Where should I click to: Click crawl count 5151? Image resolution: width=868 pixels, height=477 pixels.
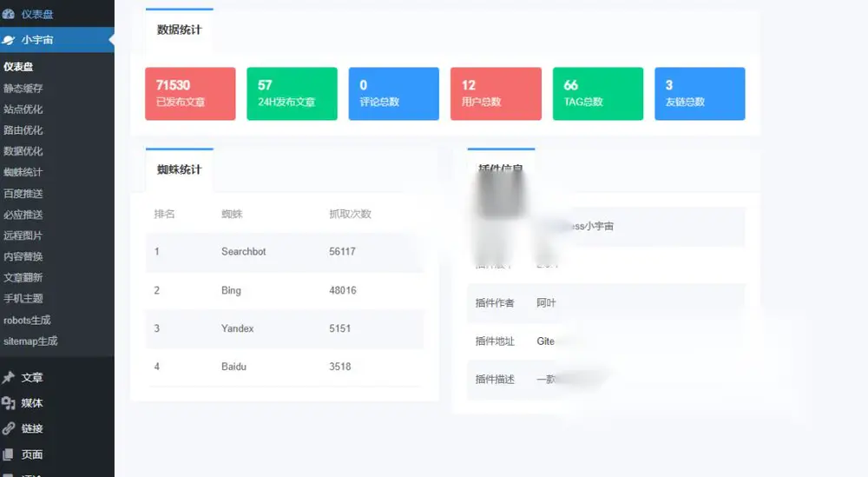coord(340,328)
